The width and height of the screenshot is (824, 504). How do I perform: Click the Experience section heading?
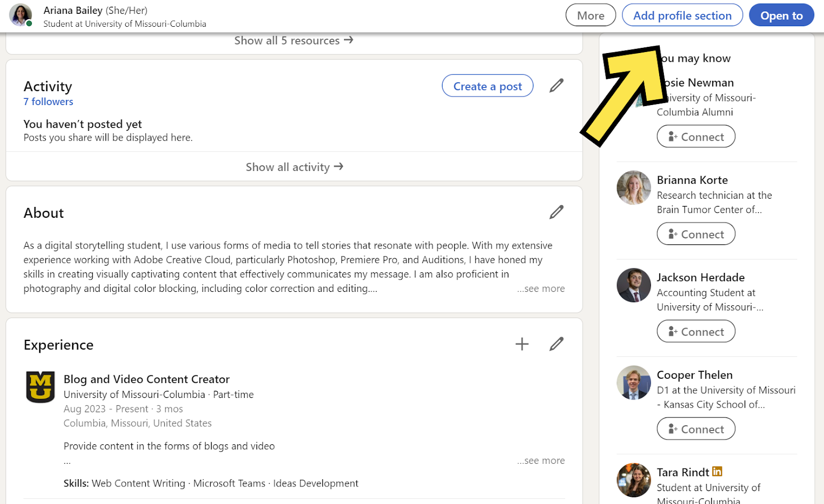[59, 345]
